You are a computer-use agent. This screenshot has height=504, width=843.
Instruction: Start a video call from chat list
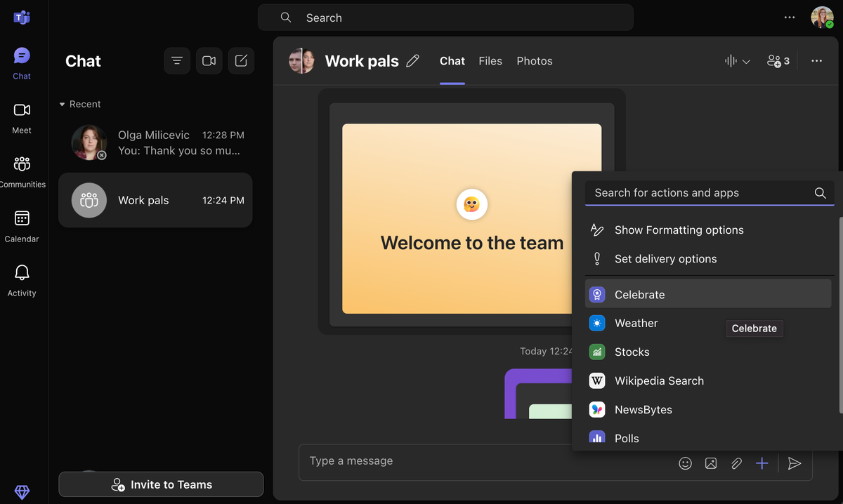(x=209, y=61)
